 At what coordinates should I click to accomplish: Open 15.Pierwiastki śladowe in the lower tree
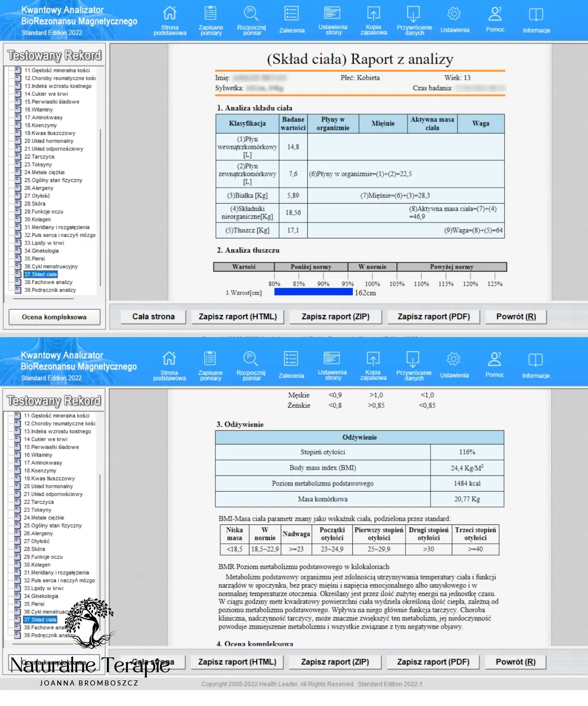(x=51, y=447)
